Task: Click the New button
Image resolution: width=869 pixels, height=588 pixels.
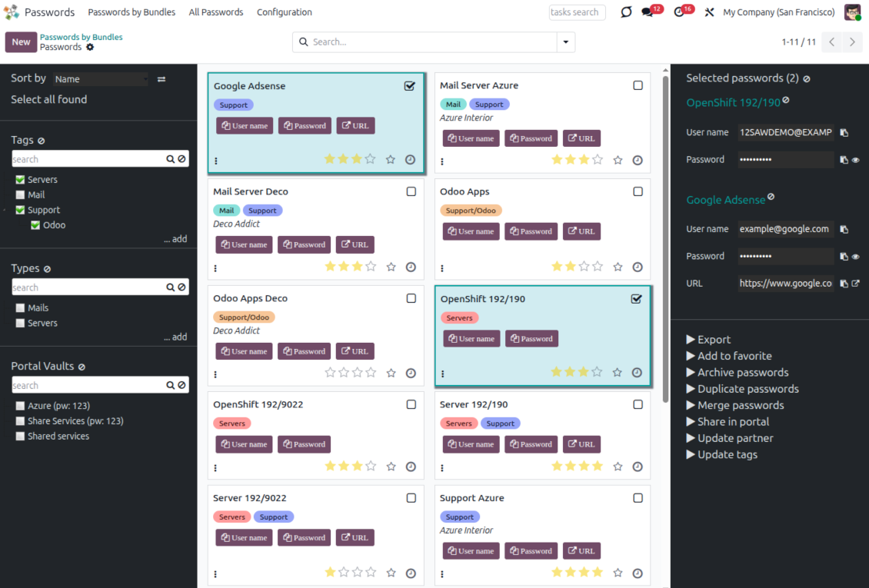Action: pos(22,42)
